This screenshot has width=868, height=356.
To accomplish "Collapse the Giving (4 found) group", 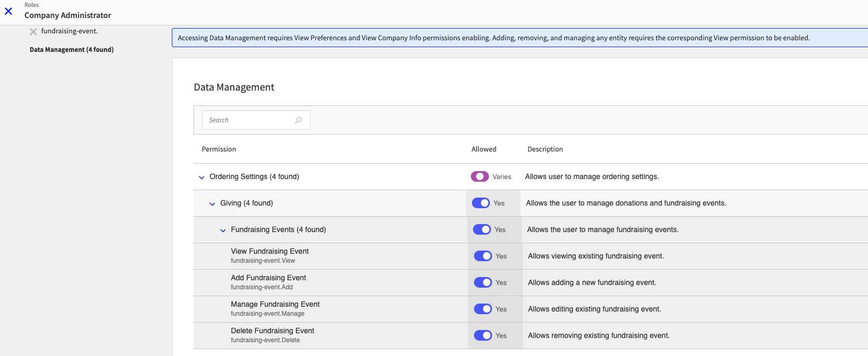I will [212, 204].
